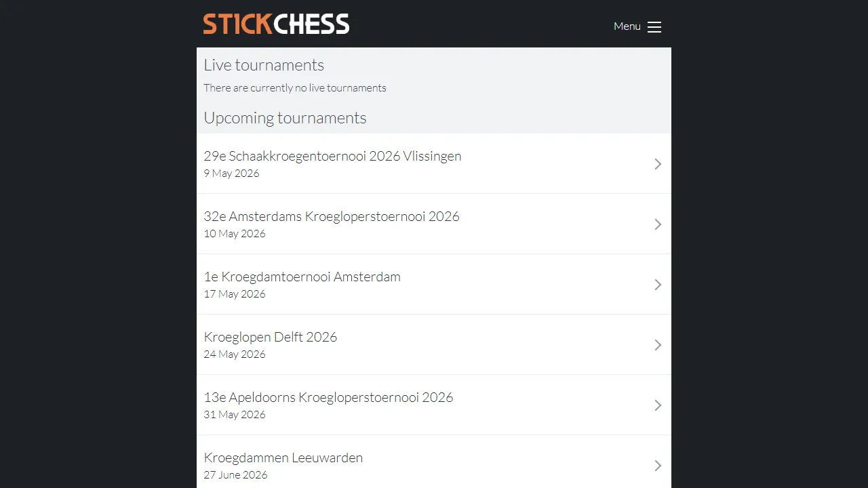The image size is (868, 488).
Task: Open 32e Amsterdams Kroegloperstoernooi 2026
Action: point(332,216)
